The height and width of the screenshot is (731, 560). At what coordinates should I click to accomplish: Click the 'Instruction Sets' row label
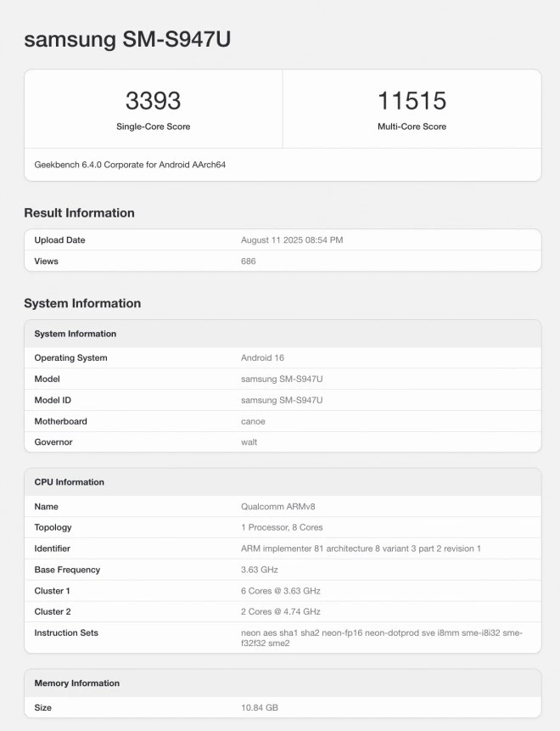coord(66,633)
